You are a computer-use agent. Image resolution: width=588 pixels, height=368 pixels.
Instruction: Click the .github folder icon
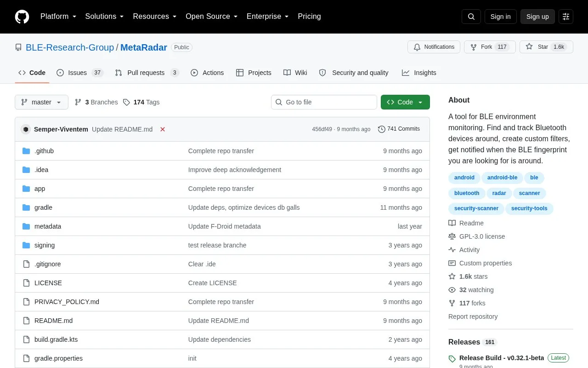click(26, 151)
